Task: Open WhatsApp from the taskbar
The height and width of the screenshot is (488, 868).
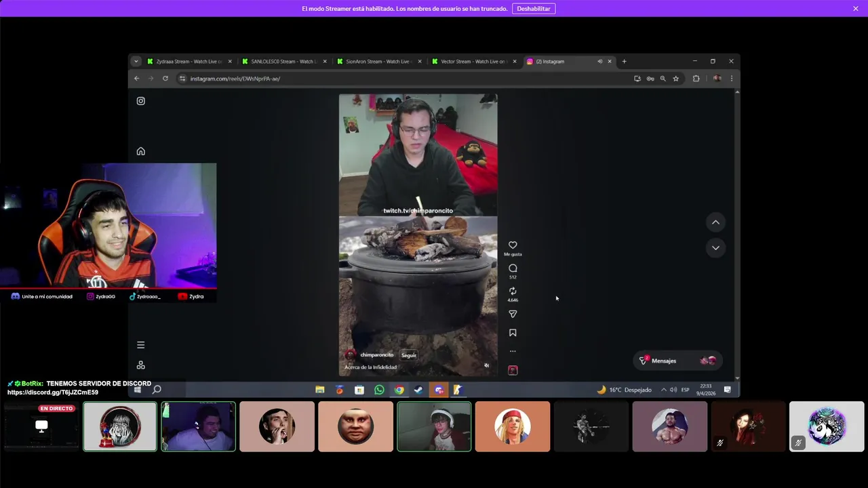Action: (379, 390)
